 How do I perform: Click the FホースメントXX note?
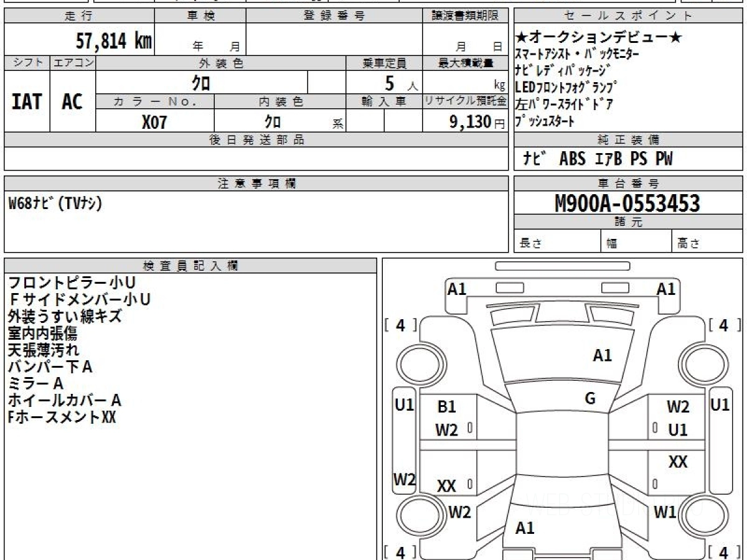(62, 417)
